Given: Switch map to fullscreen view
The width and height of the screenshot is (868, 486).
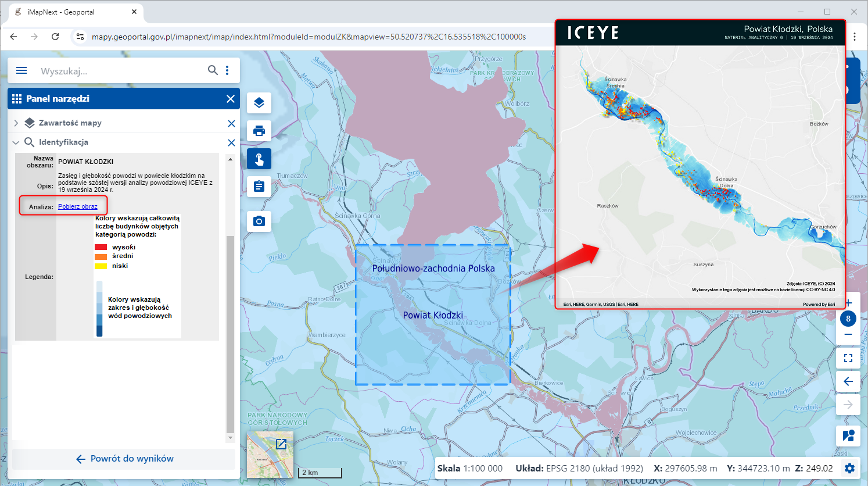Looking at the screenshot, I should pyautogui.click(x=848, y=358).
